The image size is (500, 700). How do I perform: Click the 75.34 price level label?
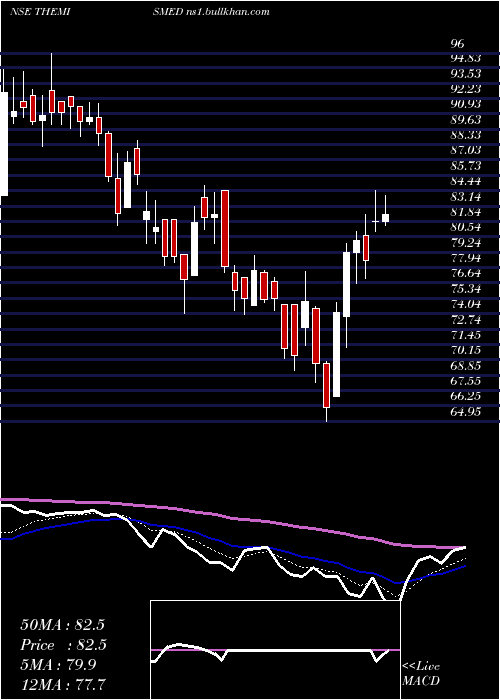pos(466,288)
